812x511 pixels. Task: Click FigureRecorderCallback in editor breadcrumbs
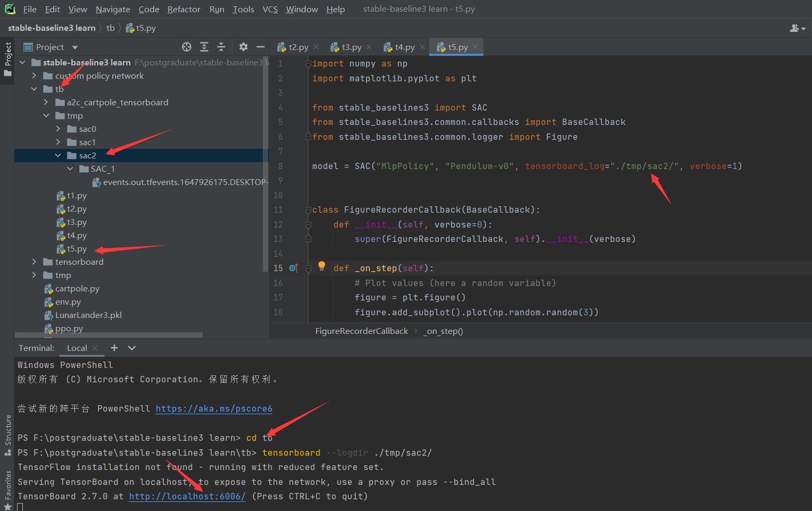click(362, 331)
